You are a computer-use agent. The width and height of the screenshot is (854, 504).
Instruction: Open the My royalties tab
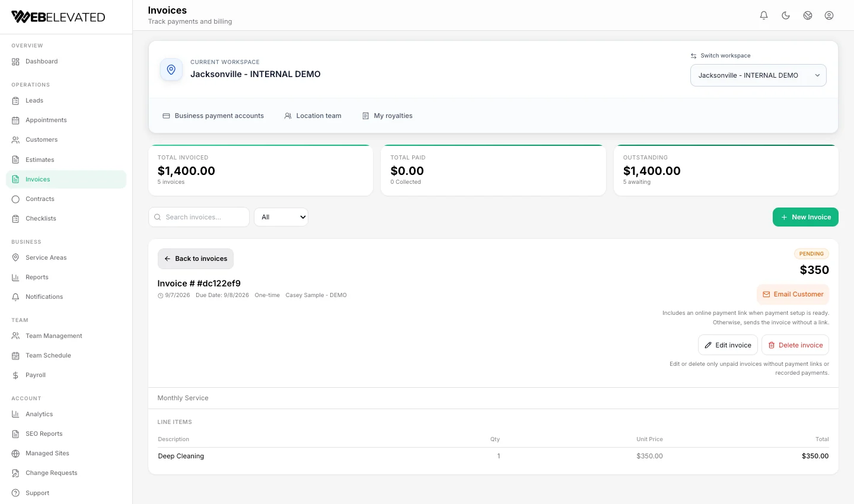[387, 116]
